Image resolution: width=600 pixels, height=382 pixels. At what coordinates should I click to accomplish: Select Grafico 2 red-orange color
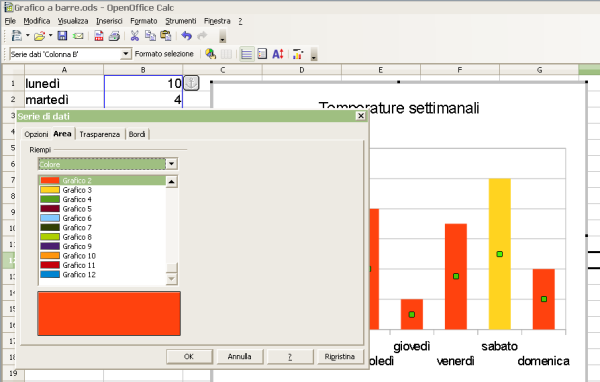pos(102,180)
